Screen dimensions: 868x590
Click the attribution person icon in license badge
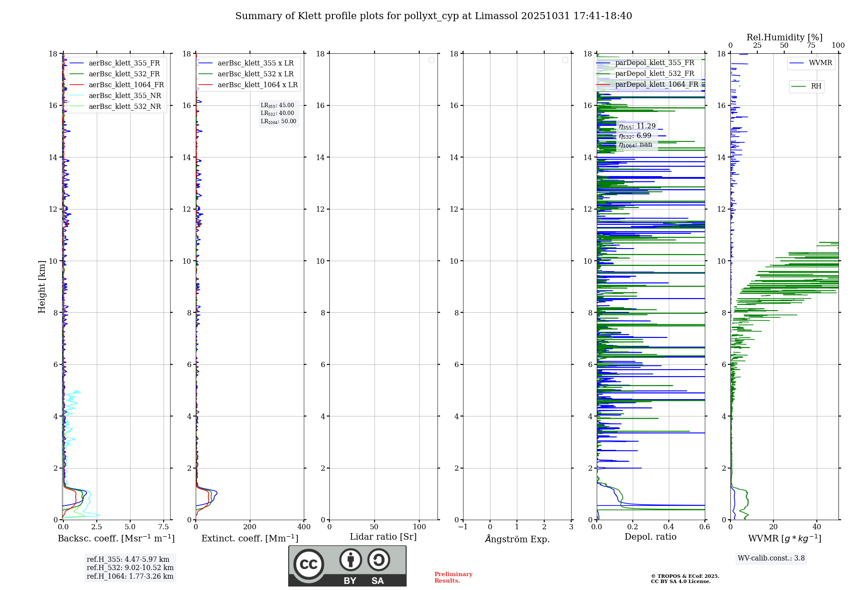[350, 560]
